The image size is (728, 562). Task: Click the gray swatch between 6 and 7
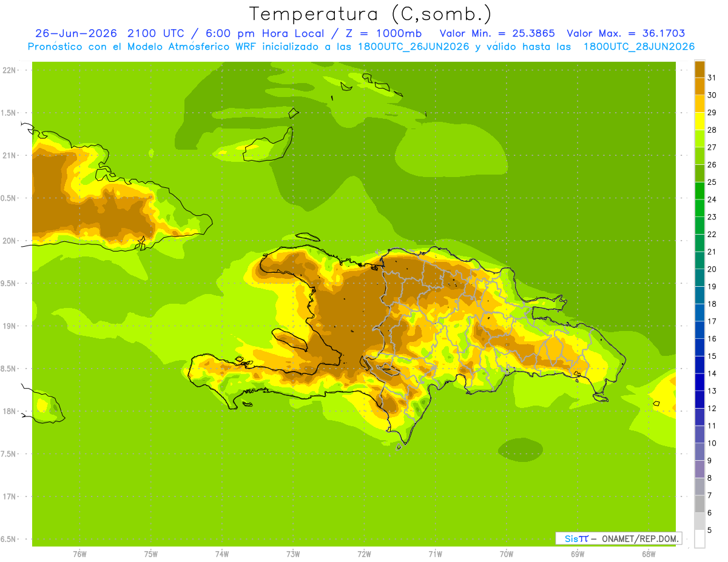(x=699, y=504)
